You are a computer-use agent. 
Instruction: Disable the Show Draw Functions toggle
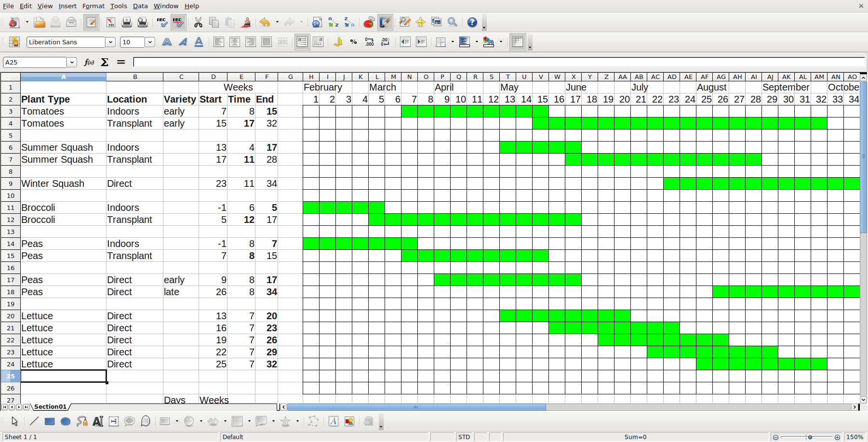click(385, 22)
